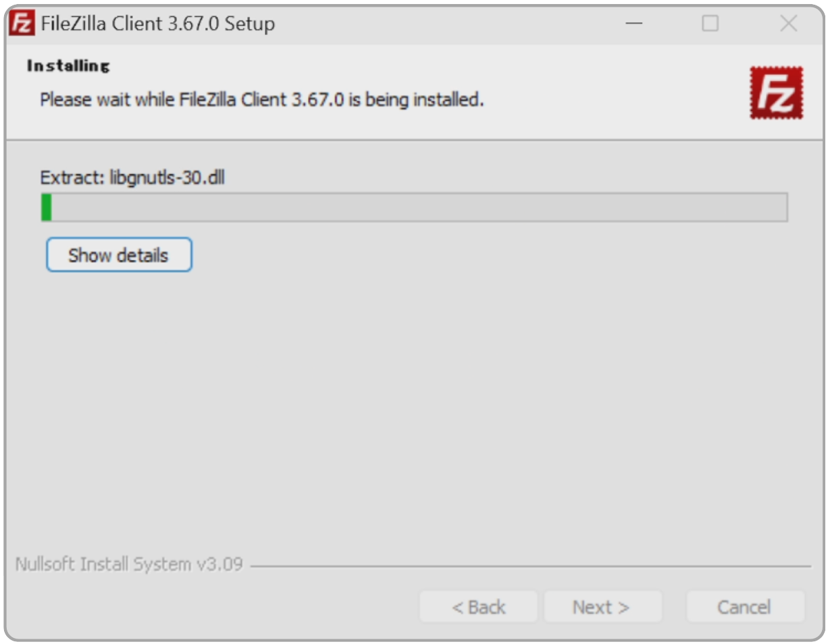Viewport: 828px width, 644px height.
Task: Click the green filled segment of the progress bar
Action: pyautogui.click(x=47, y=207)
